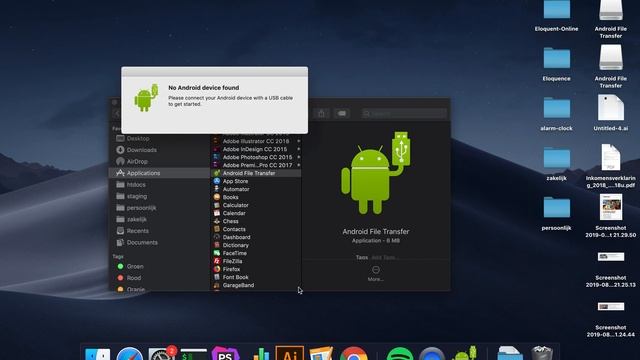
Task: Expand Adobe Illustrator CC 2018 folder arrow
Action: (298, 141)
